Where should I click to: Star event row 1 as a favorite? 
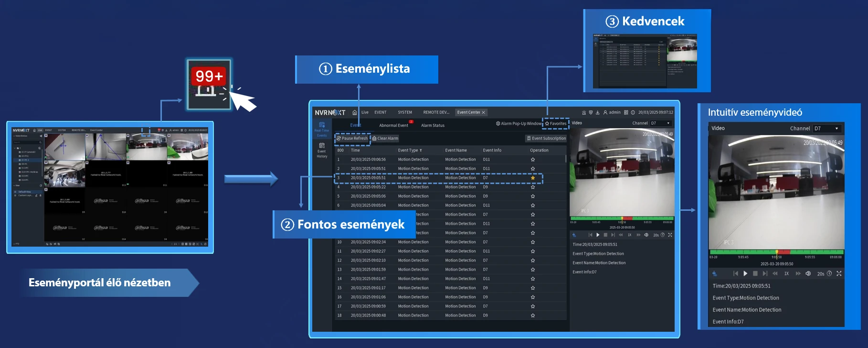(x=533, y=160)
